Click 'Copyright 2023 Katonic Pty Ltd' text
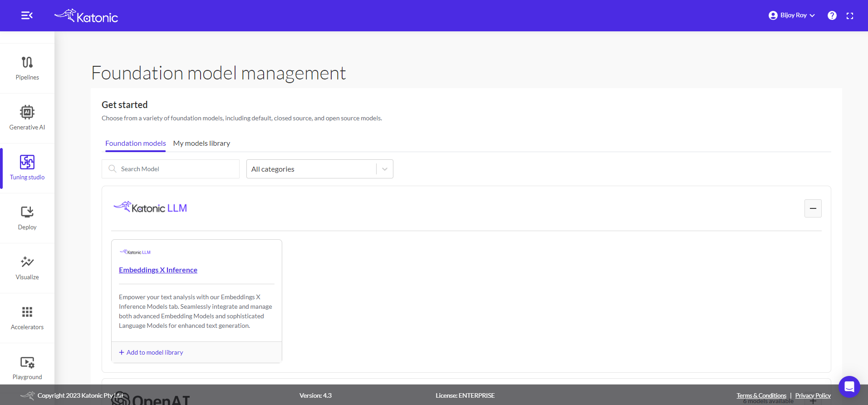Image resolution: width=868 pixels, height=405 pixels. click(x=80, y=395)
